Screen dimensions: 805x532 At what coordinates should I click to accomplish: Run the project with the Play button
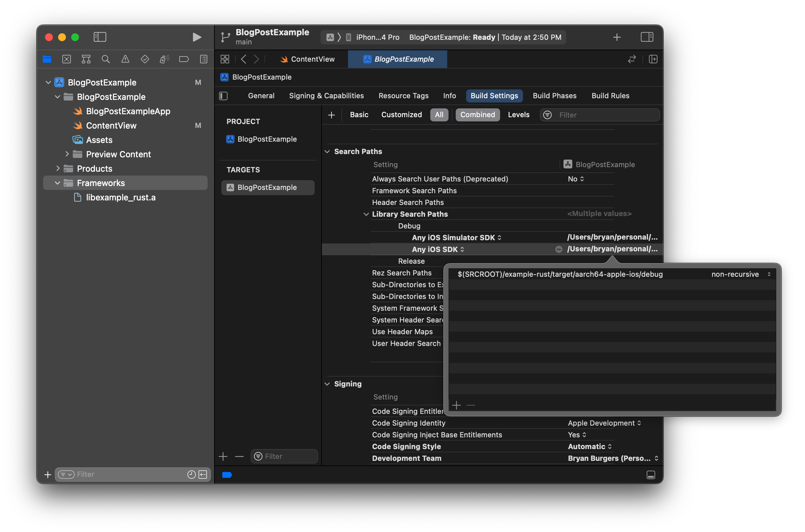tap(197, 37)
